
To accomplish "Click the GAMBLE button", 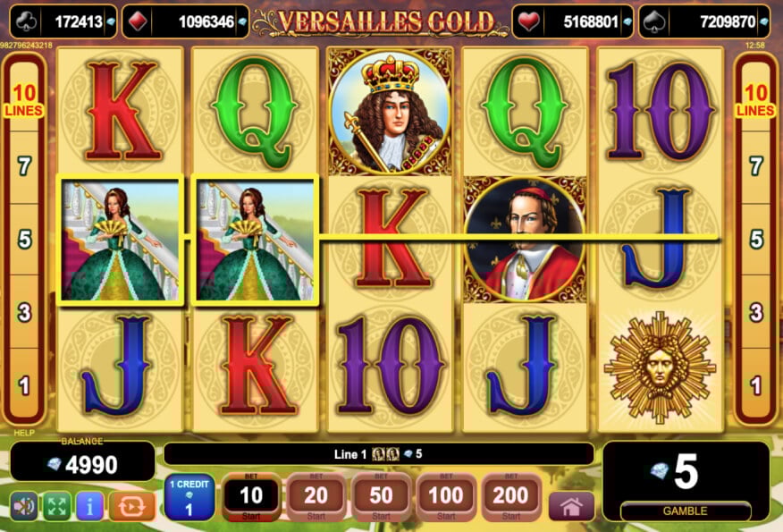I will (685, 511).
